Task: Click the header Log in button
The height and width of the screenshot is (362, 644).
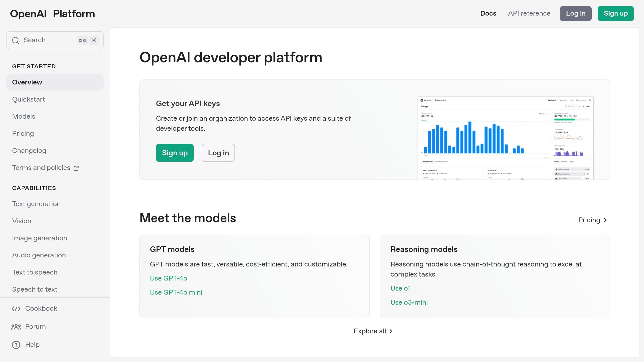Action: [x=576, y=14]
